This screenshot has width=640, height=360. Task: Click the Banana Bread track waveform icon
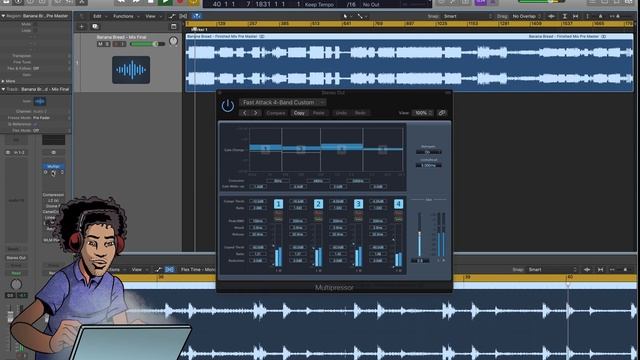131,70
